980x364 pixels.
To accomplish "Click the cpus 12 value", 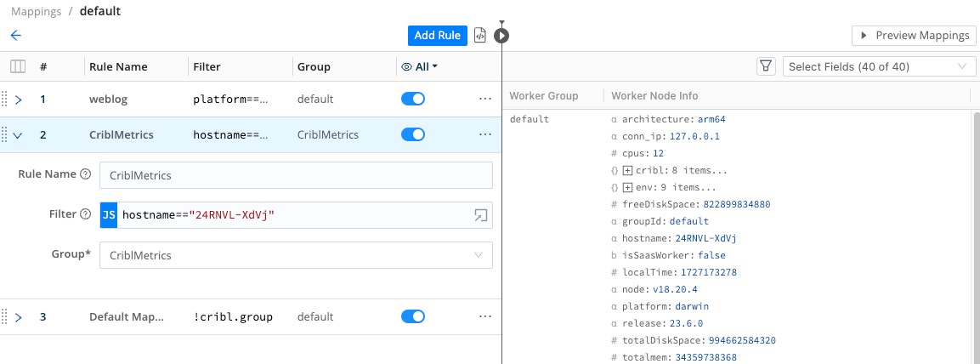I will pyautogui.click(x=658, y=153).
